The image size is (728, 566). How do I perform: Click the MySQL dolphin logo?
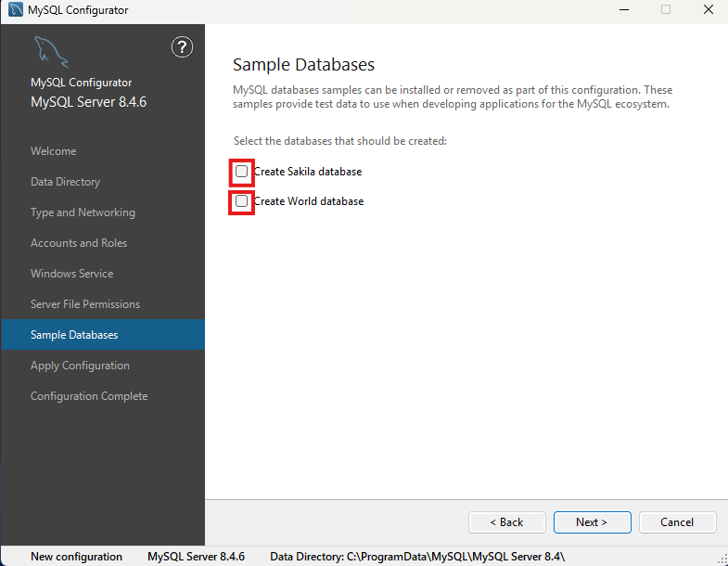pyautogui.click(x=51, y=53)
